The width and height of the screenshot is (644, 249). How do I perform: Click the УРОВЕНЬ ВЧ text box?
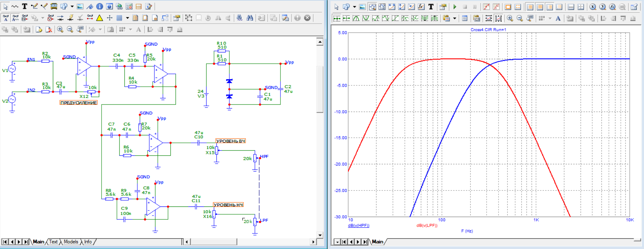pyautogui.click(x=231, y=141)
